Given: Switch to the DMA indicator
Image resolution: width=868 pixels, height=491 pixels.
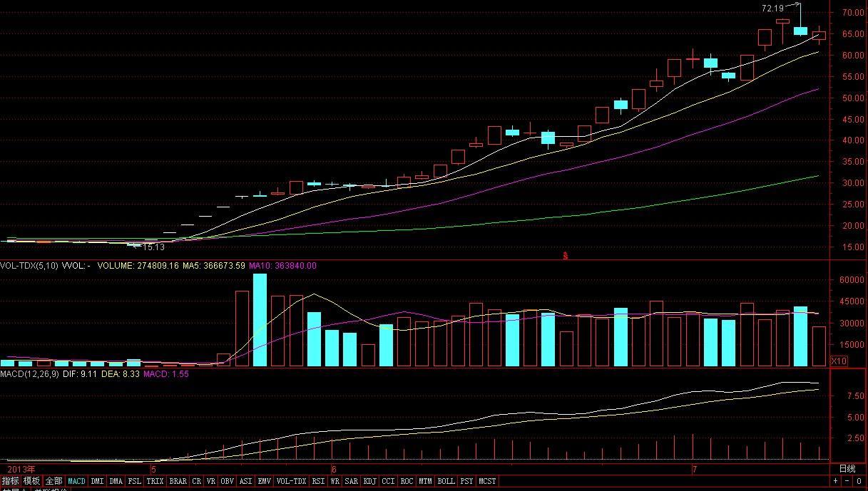Looking at the screenshot, I should tap(116, 481).
